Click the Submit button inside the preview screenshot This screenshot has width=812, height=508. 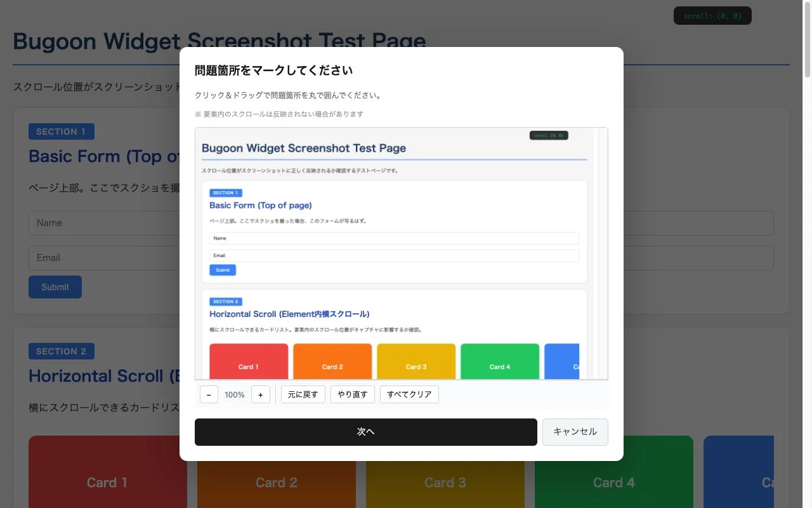pyautogui.click(x=222, y=269)
